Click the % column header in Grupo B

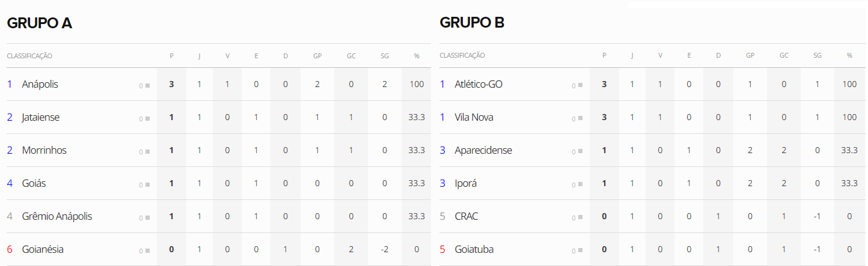tap(849, 56)
